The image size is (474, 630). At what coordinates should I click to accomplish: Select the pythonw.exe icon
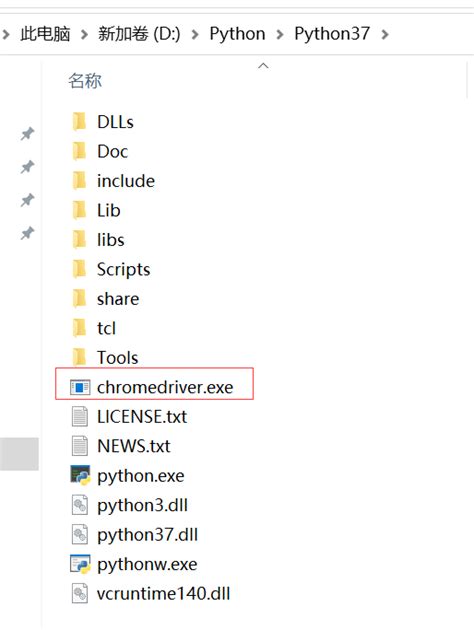(80, 564)
